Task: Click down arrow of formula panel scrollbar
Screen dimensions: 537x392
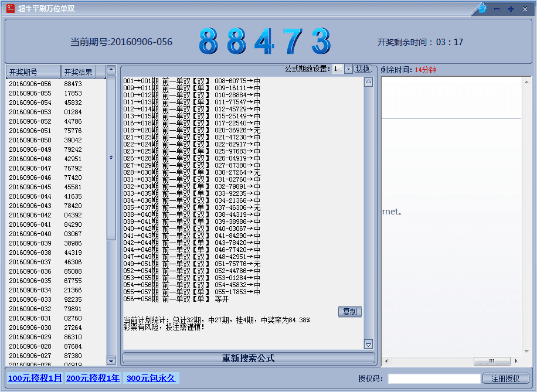Action: (369, 345)
